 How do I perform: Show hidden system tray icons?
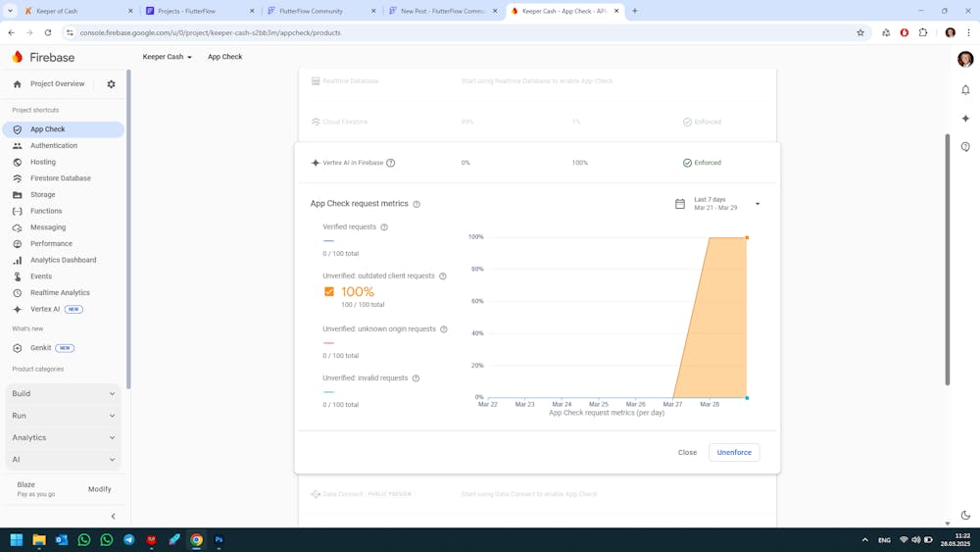865,539
